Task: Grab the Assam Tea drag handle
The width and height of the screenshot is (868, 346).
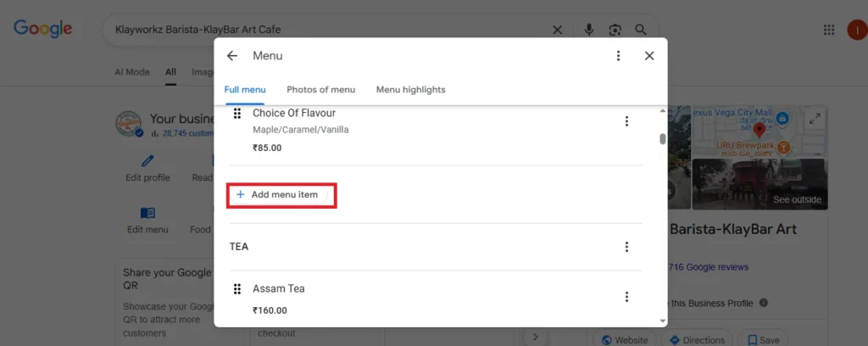Action: click(x=237, y=289)
